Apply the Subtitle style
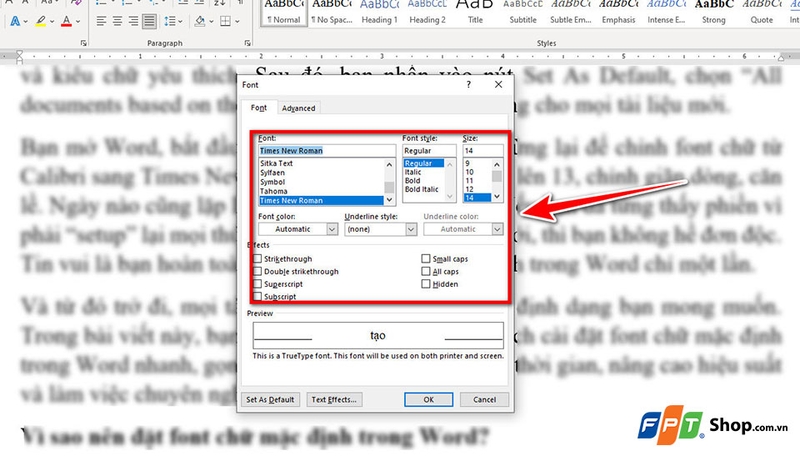This screenshot has height=456, width=800. click(523, 12)
